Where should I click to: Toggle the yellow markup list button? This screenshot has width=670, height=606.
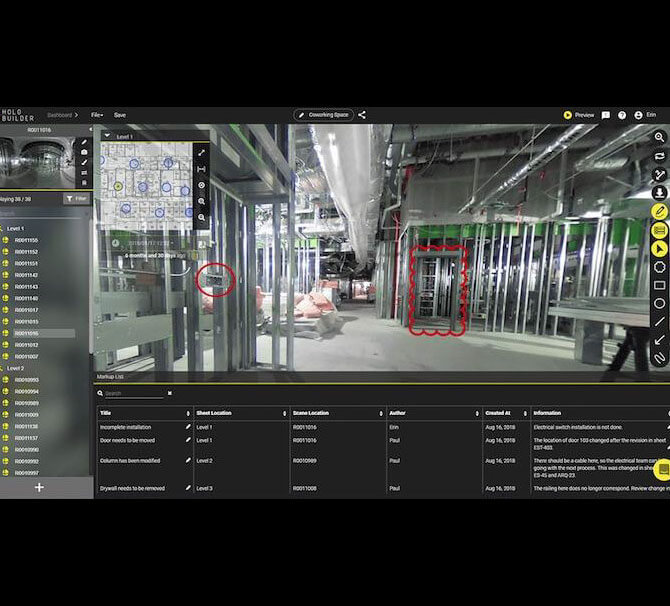click(x=660, y=230)
